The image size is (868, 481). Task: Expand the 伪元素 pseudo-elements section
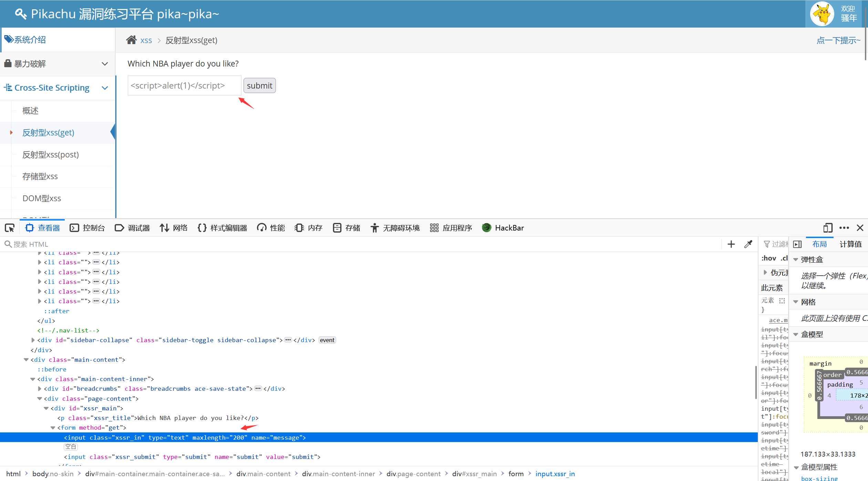click(x=765, y=273)
